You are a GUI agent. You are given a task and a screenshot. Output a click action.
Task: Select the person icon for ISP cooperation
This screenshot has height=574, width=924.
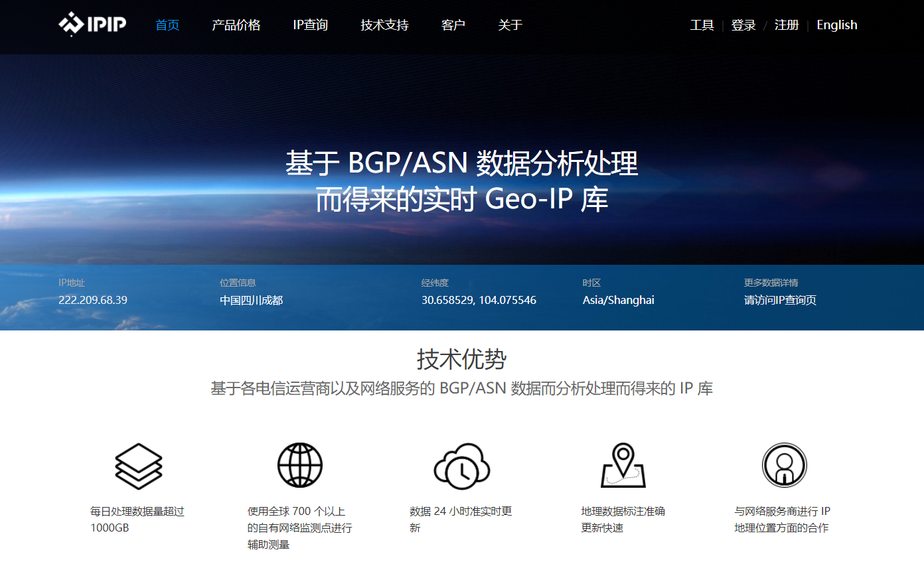[784, 465]
